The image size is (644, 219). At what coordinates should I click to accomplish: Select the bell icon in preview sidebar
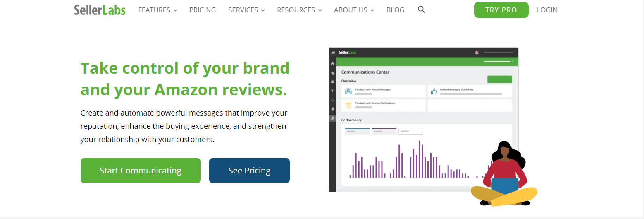pyautogui.click(x=333, y=109)
